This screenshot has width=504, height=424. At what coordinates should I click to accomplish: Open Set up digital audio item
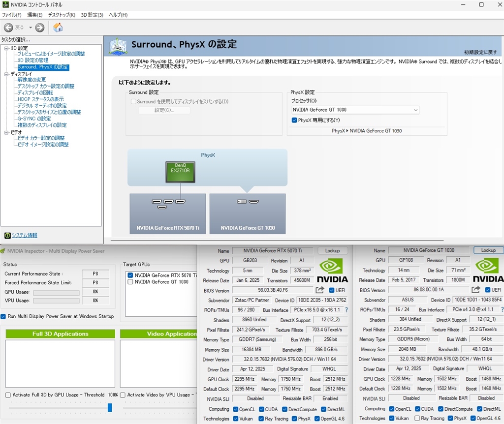(x=42, y=106)
